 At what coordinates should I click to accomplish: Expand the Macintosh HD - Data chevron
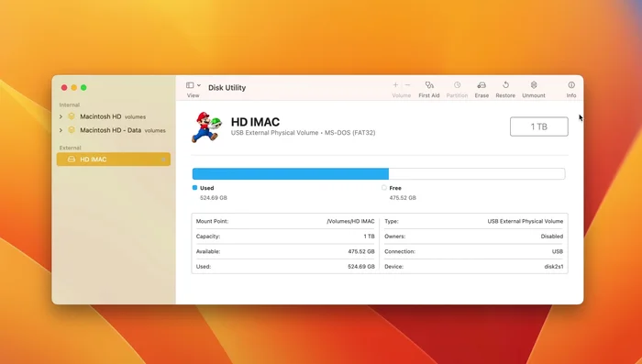[x=61, y=130]
